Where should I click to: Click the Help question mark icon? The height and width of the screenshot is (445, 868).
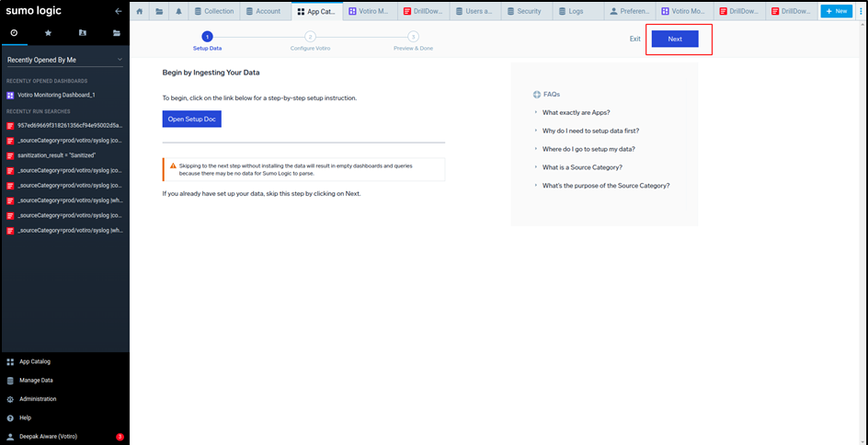point(10,418)
